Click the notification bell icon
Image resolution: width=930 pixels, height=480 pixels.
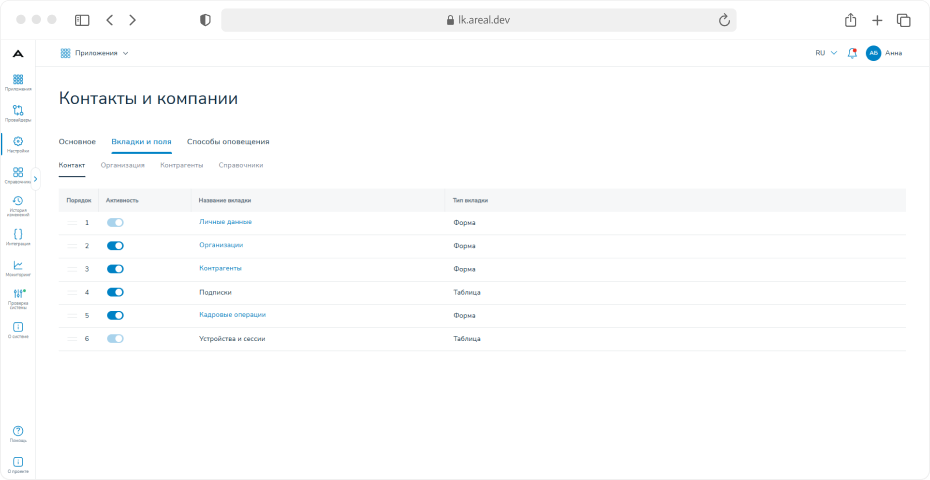[852, 53]
